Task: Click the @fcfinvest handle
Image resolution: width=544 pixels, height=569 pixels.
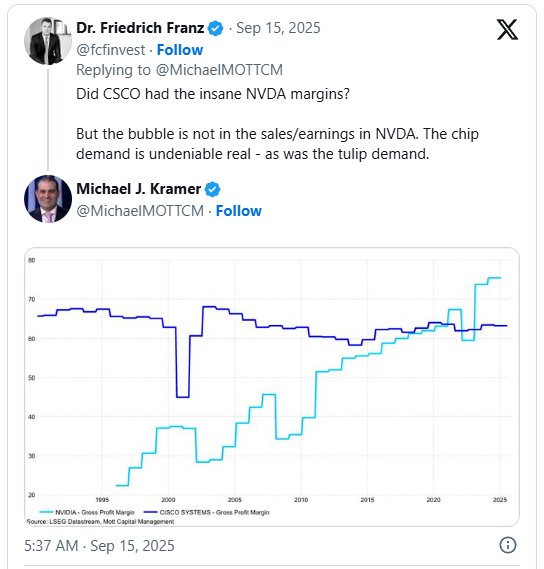Action: [110, 50]
